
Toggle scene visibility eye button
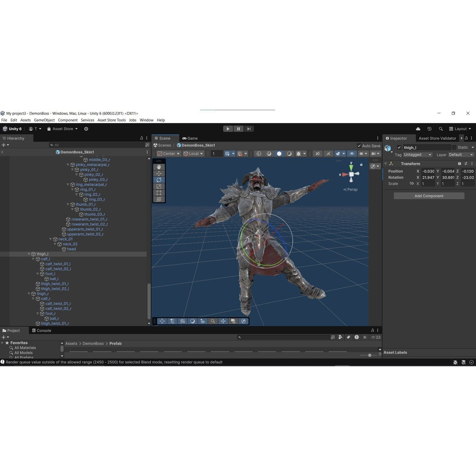click(352, 154)
